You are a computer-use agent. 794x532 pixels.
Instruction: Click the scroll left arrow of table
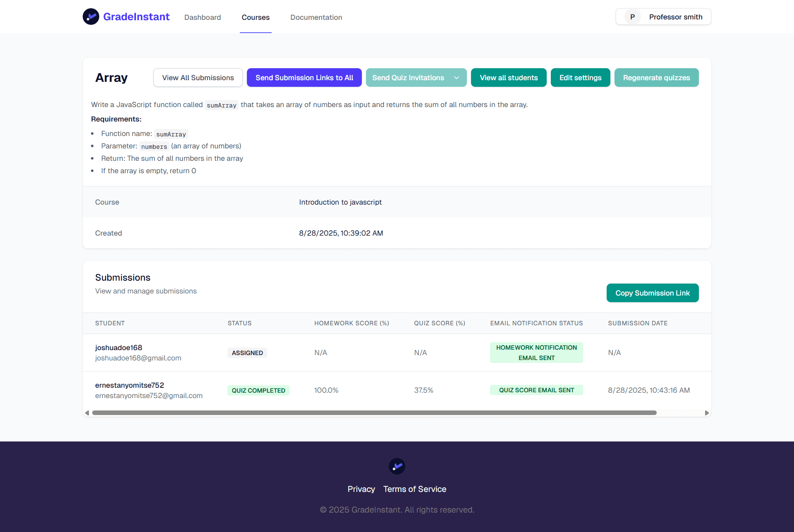click(x=87, y=413)
